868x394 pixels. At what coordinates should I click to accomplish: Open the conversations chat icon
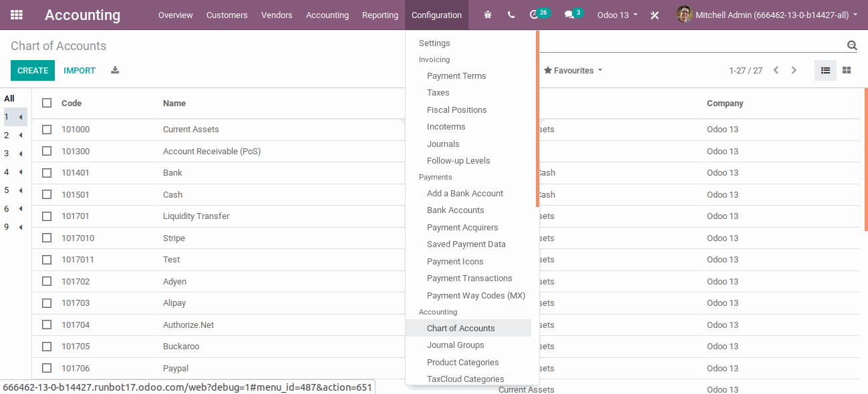(569, 15)
